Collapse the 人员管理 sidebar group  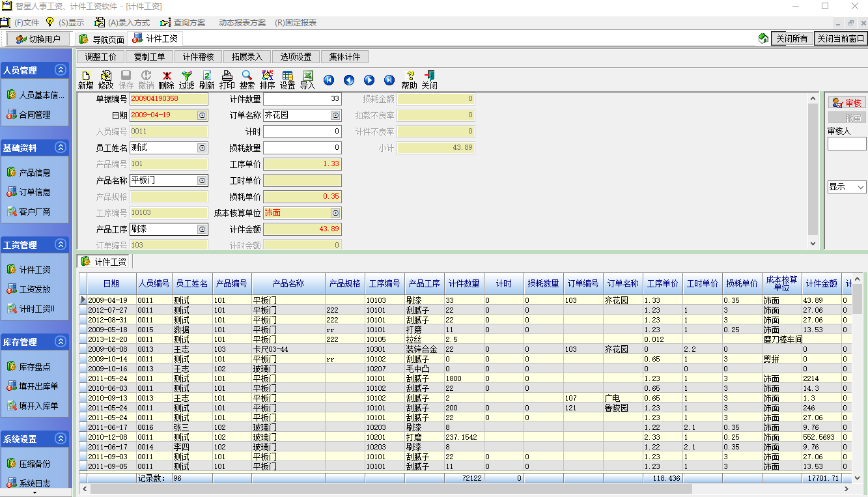[x=61, y=70]
